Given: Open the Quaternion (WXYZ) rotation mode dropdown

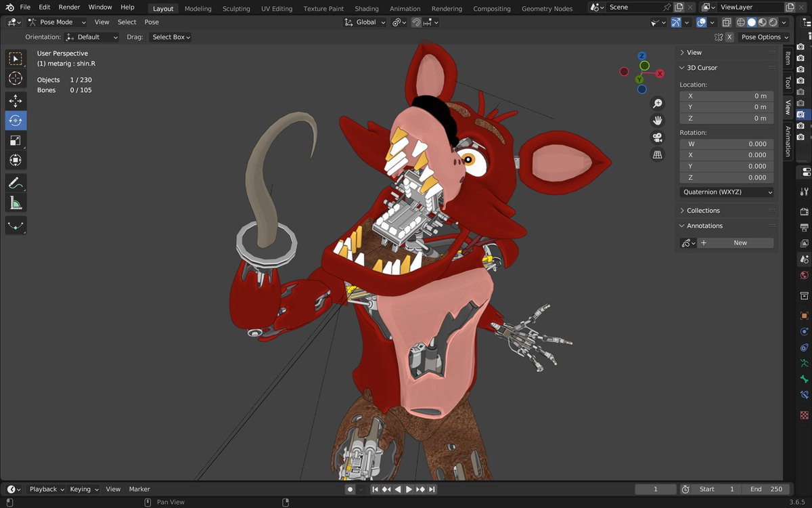Looking at the screenshot, I should pyautogui.click(x=727, y=192).
